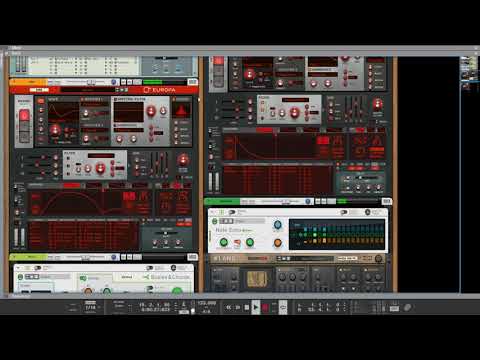Click the left Europa master volume knob
Viewport: 480px width, 360px height.
click(x=183, y=160)
